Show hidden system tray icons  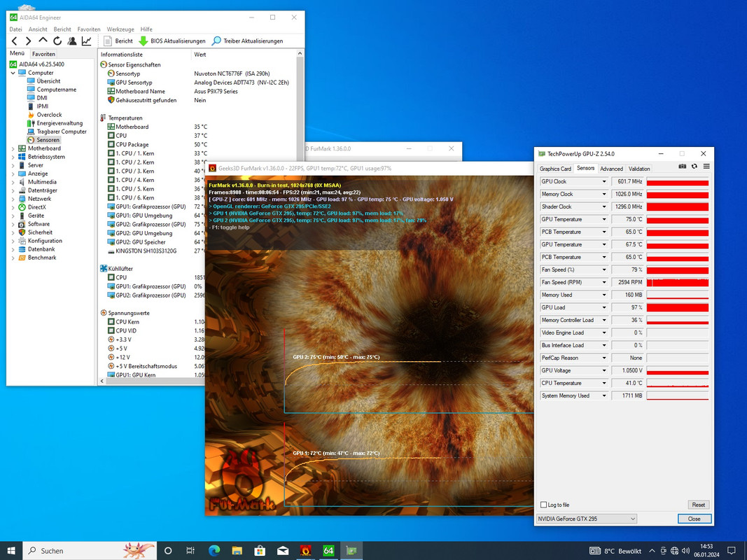click(x=652, y=551)
